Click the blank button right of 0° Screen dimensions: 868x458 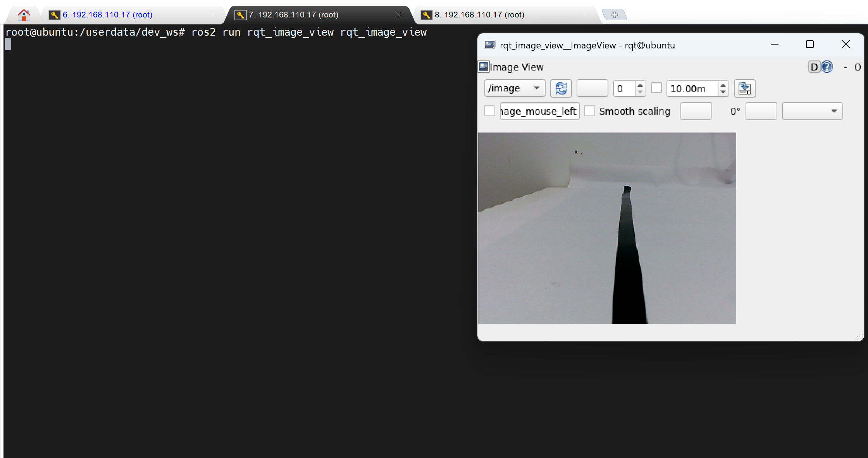coord(761,111)
